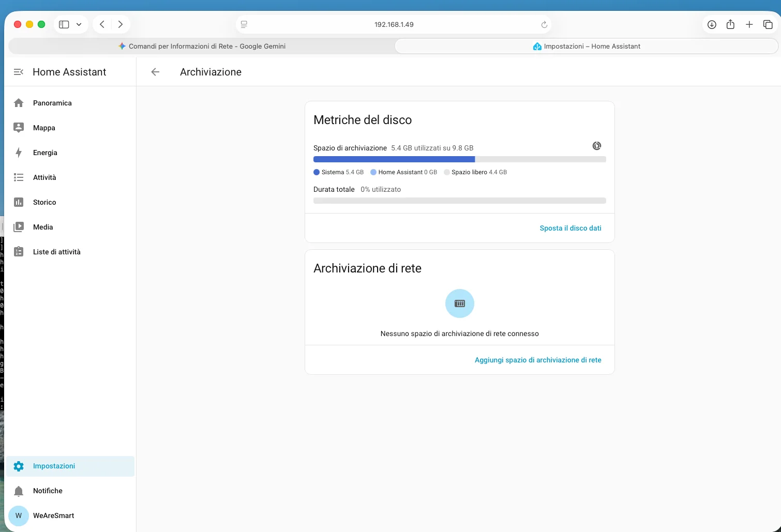Click the 0% utilizzato text

pos(381,189)
